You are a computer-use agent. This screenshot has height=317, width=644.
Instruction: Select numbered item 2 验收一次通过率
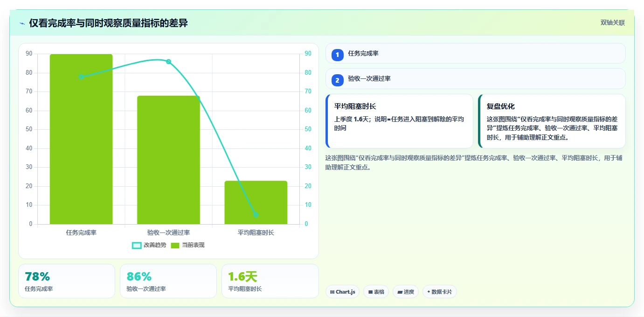tap(475, 78)
